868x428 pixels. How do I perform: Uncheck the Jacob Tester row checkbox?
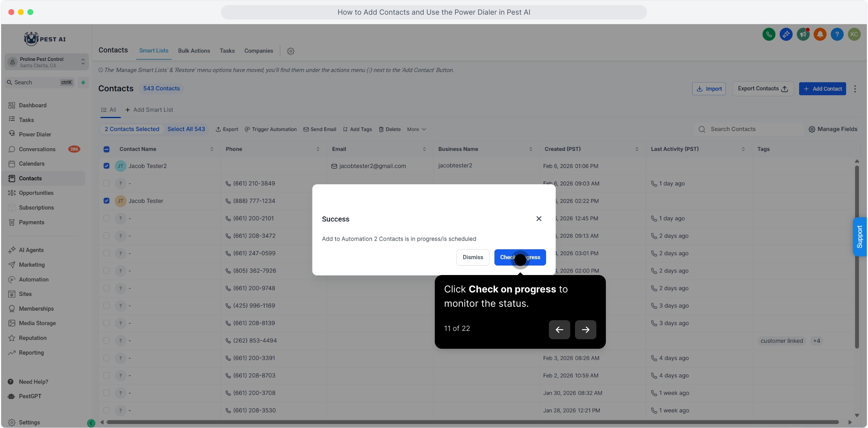point(107,201)
